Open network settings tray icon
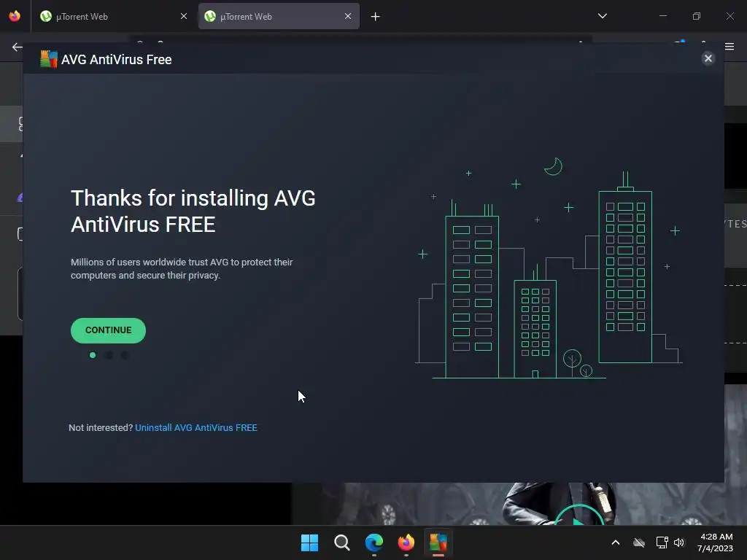Screen dimensions: 747x560 tap(662, 542)
